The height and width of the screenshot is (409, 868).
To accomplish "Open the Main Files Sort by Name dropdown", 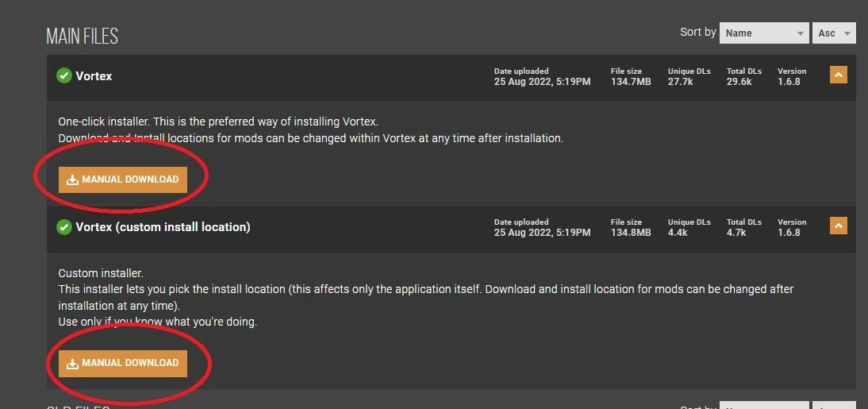I will pos(764,33).
